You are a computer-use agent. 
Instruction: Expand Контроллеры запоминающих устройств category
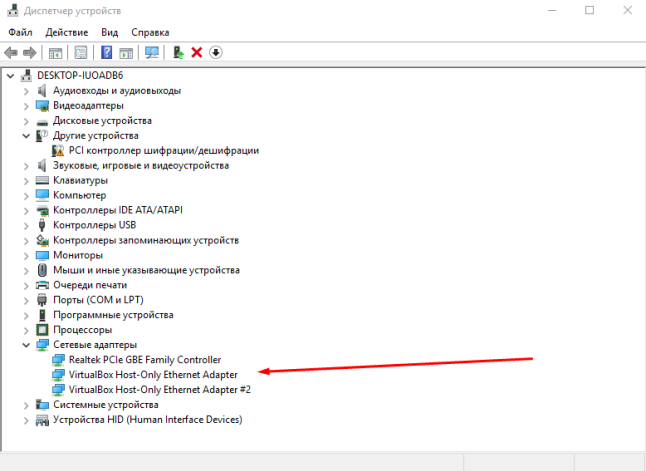(x=26, y=241)
